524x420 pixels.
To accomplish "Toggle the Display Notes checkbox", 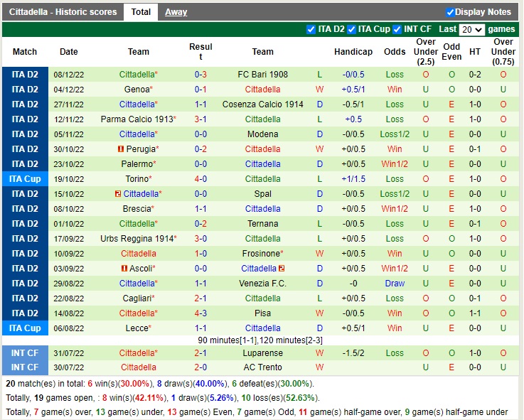I will click(450, 12).
